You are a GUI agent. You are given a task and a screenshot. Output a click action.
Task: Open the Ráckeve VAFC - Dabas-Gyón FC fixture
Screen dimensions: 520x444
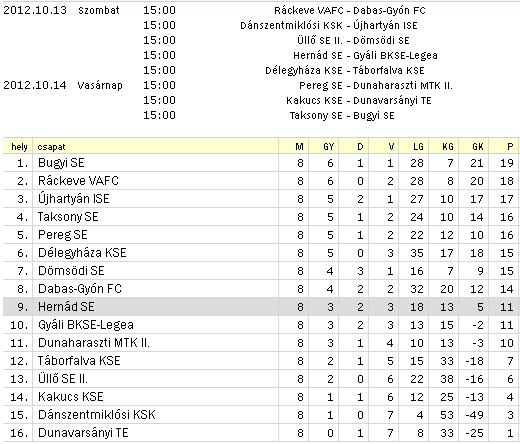(350, 11)
